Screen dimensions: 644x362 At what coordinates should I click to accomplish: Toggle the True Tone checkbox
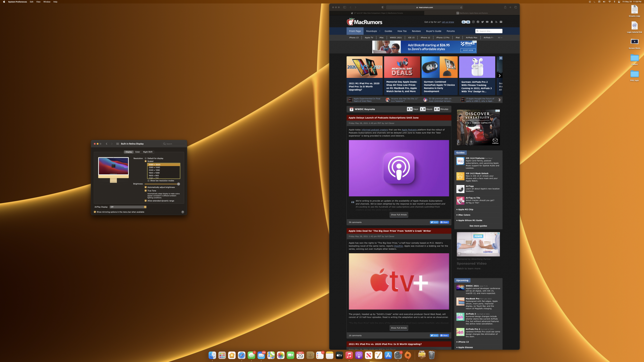coord(146,190)
